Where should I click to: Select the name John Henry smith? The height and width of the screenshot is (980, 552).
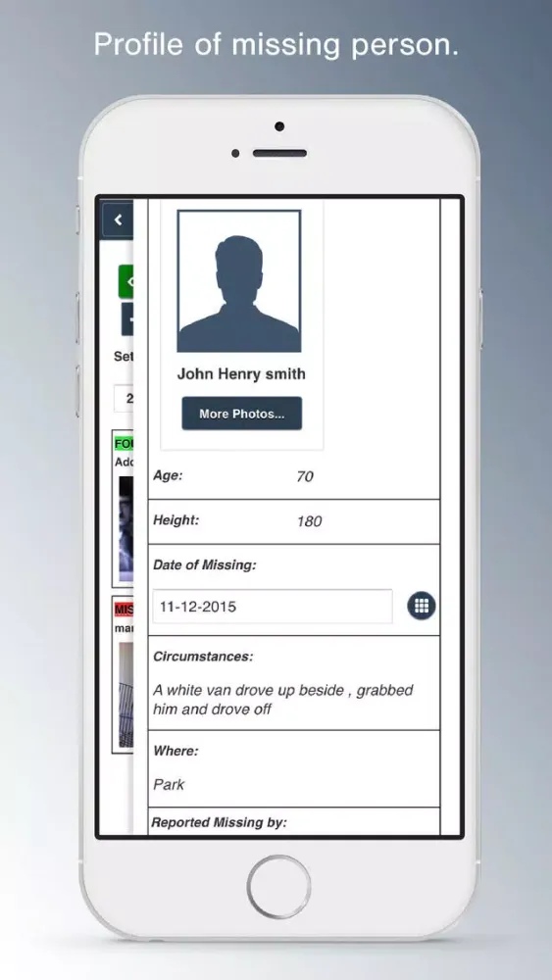pos(241,373)
